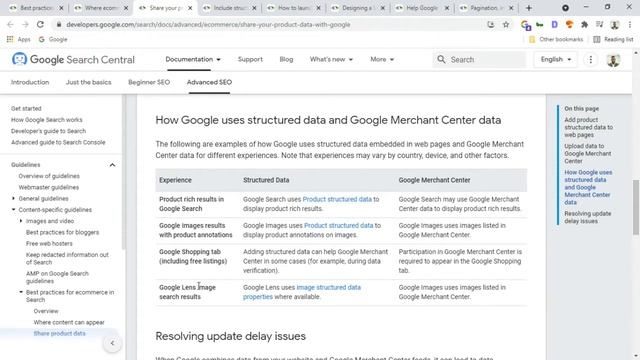Image resolution: width=640 pixels, height=360 pixels.
Task: Go to the Blog page
Action: coord(286,60)
